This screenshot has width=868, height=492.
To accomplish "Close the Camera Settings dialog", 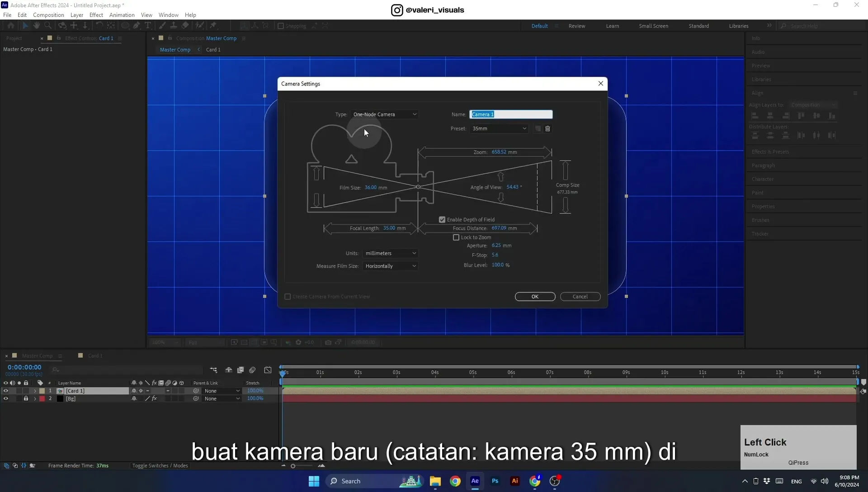I will (x=600, y=84).
